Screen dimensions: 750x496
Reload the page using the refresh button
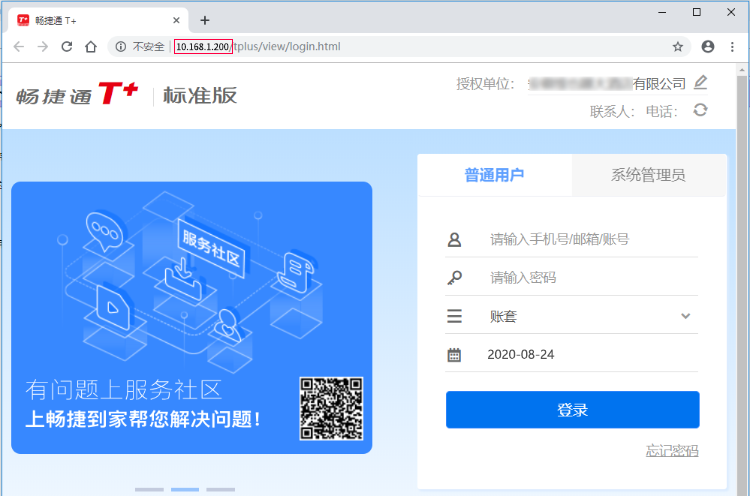pos(67,46)
